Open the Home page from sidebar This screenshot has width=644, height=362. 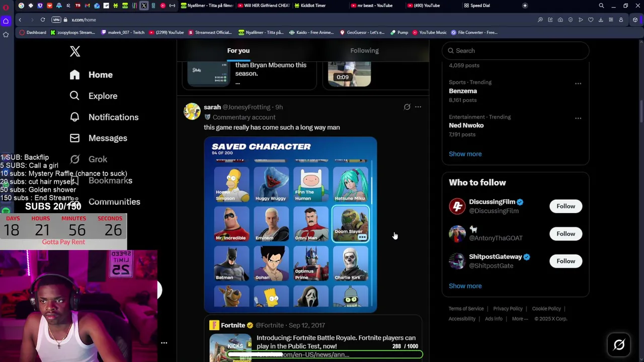point(91,74)
